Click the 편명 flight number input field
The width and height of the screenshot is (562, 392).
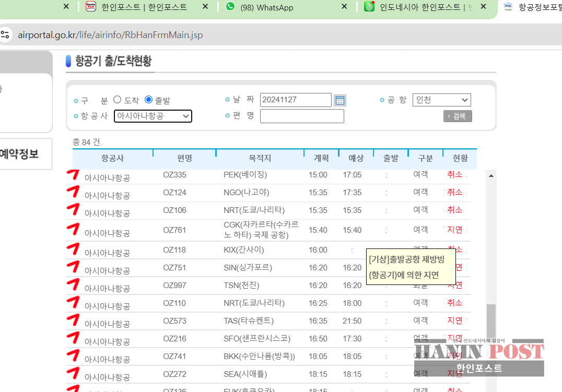(302, 116)
